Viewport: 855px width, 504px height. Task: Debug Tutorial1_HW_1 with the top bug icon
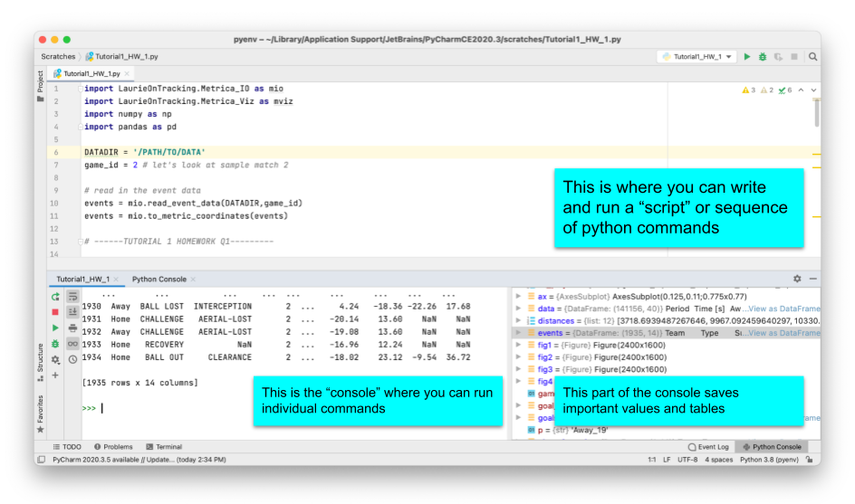[763, 57]
